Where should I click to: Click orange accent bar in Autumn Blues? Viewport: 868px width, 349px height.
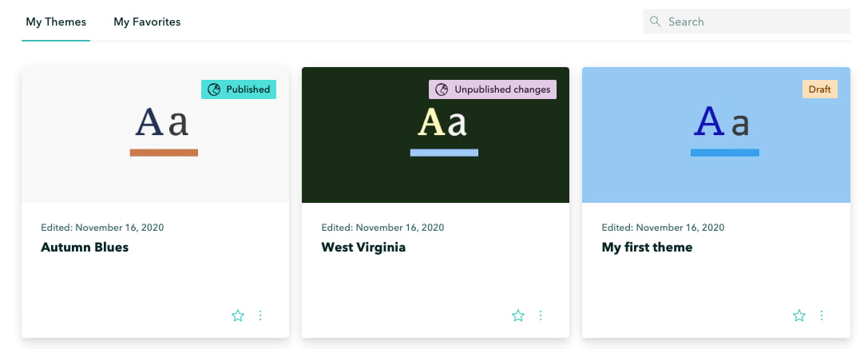(164, 153)
